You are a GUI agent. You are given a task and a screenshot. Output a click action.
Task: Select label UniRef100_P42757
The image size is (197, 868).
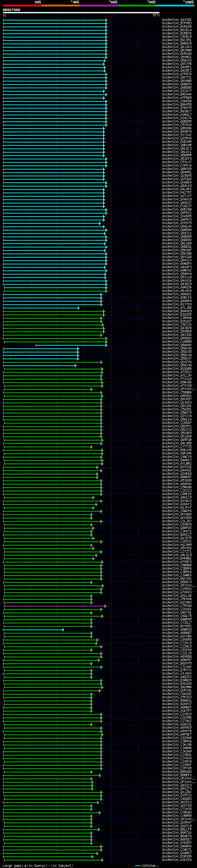[x=177, y=193]
